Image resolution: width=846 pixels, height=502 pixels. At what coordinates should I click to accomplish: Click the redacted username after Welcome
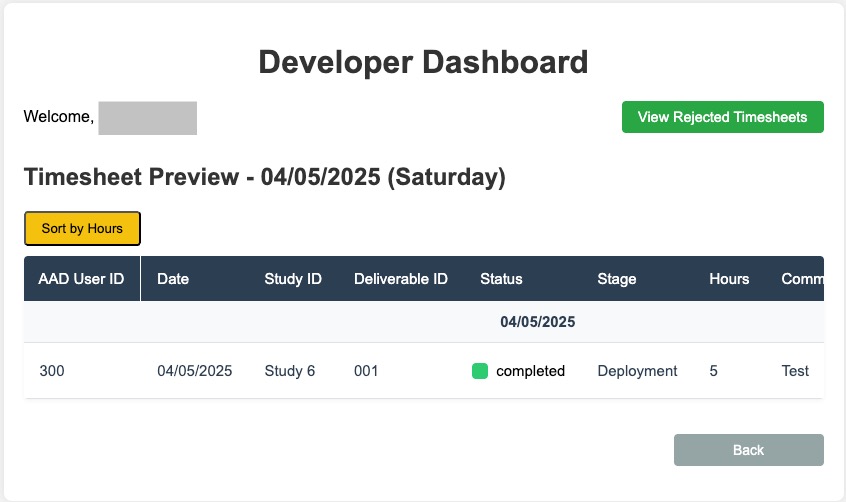coord(147,118)
